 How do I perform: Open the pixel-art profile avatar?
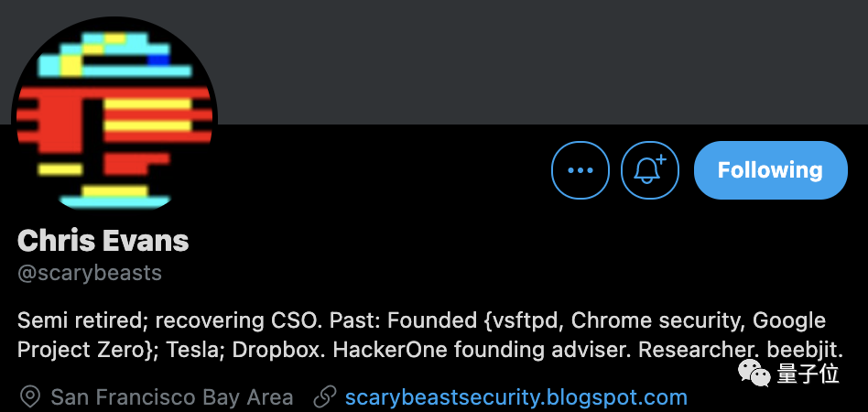114,119
